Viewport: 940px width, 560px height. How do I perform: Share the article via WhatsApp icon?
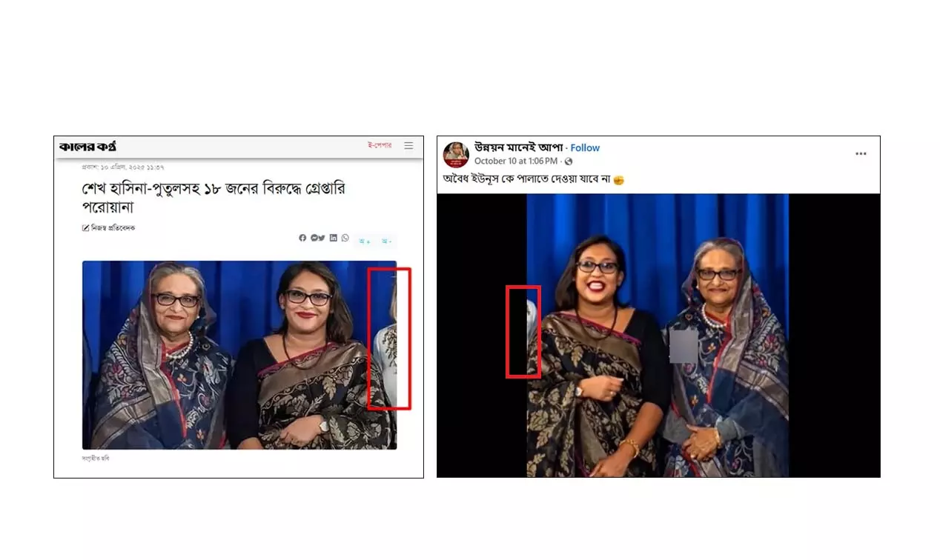pyautogui.click(x=345, y=238)
